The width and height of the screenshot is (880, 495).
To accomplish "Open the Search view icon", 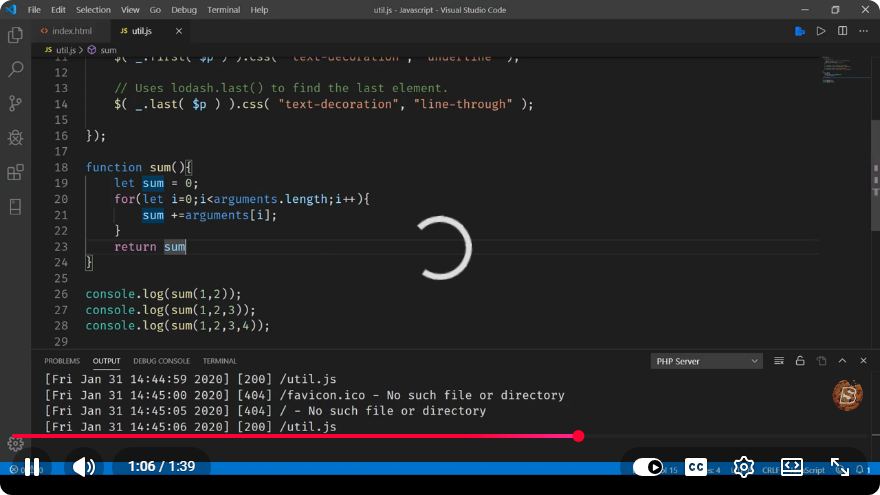I will 15,69.
